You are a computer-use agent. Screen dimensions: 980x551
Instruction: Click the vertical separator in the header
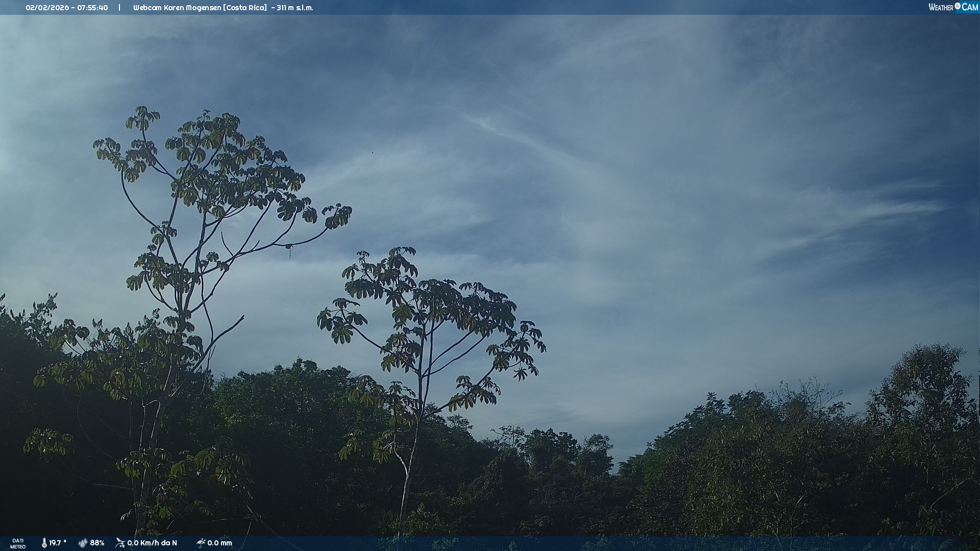119,8
